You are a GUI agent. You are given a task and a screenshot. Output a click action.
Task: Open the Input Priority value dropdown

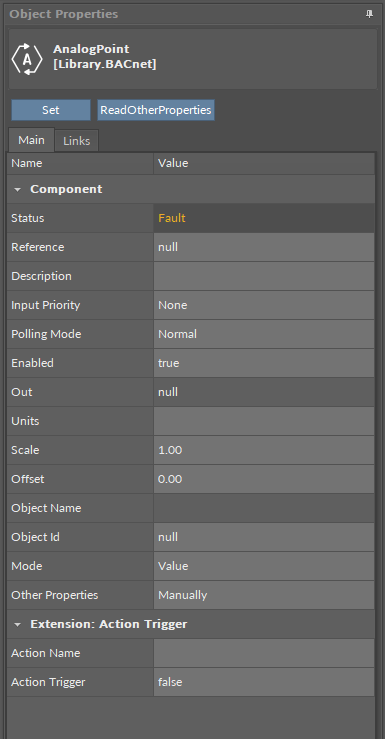coord(264,305)
